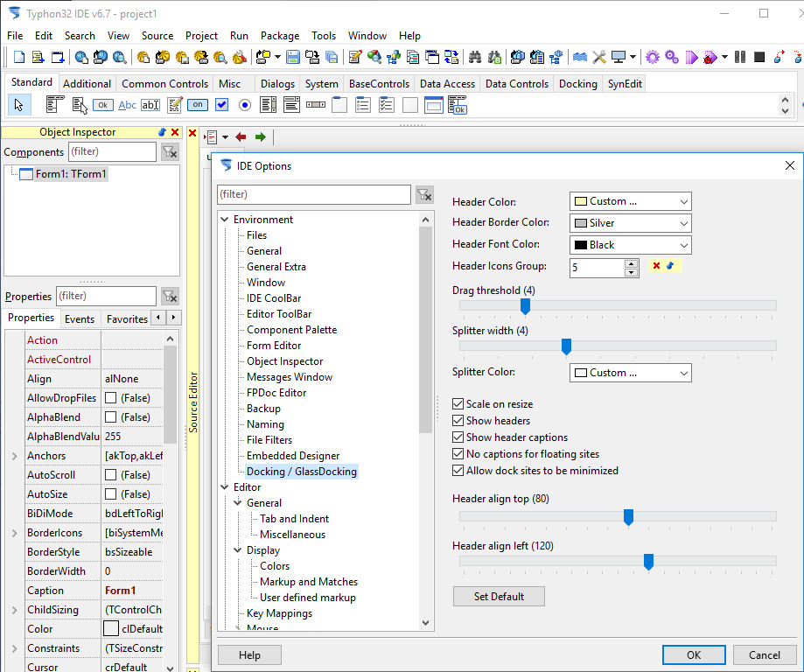Image resolution: width=804 pixels, height=672 pixels.
Task: Click the Splitter width slider handle
Action: 566,346
